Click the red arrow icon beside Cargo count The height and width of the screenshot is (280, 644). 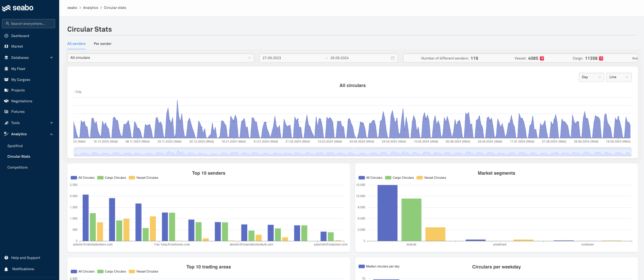[601, 58]
